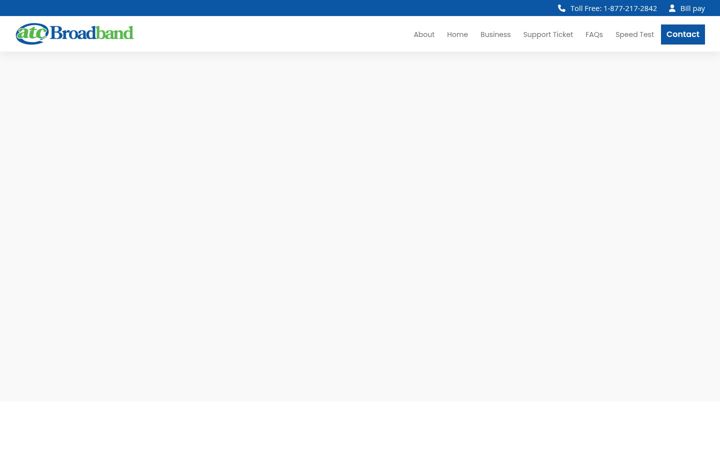Go to the Home menu item
The height and width of the screenshot is (450, 720).
coord(457,34)
